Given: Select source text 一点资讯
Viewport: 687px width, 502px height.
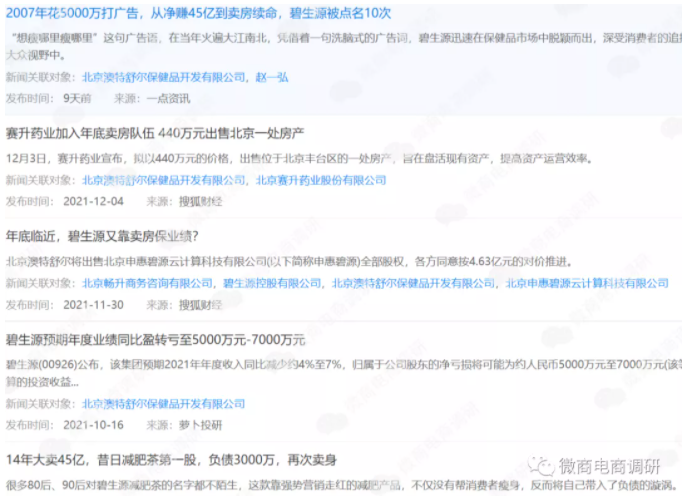Looking at the screenshot, I should (168, 99).
